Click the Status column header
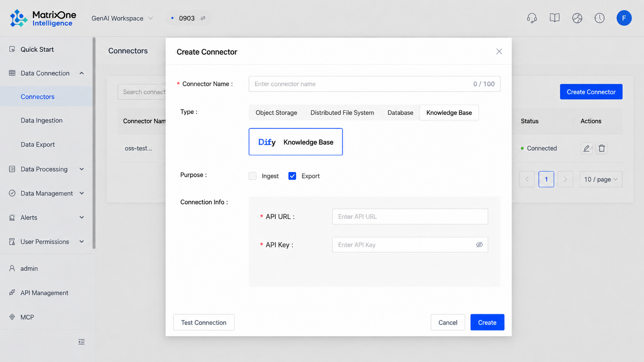 pos(530,121)
